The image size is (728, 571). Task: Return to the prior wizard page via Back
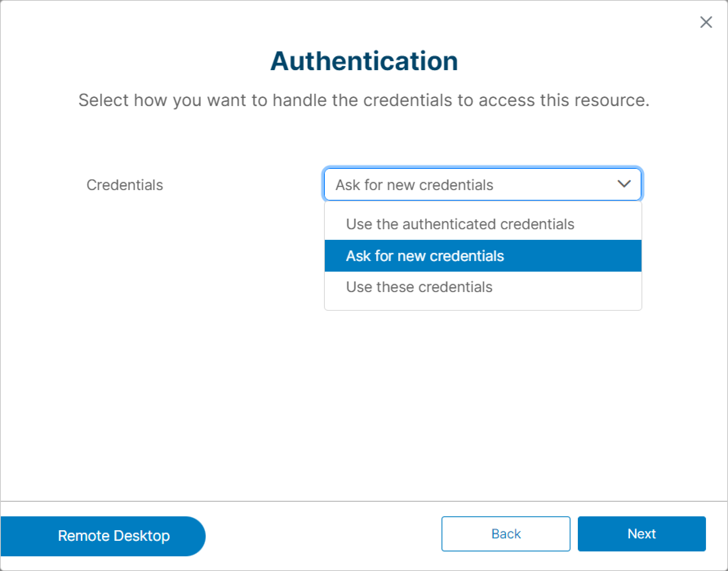[506, 534]
